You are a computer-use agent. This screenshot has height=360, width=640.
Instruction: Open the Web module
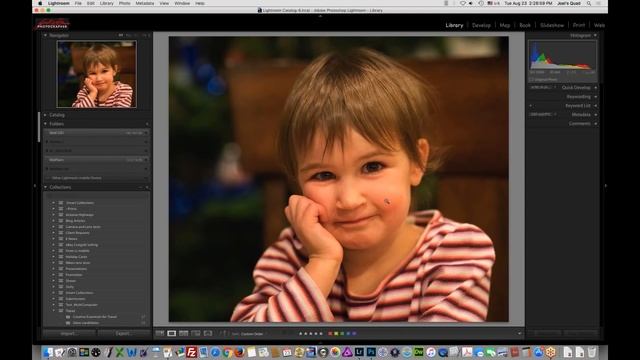[599, 25]
